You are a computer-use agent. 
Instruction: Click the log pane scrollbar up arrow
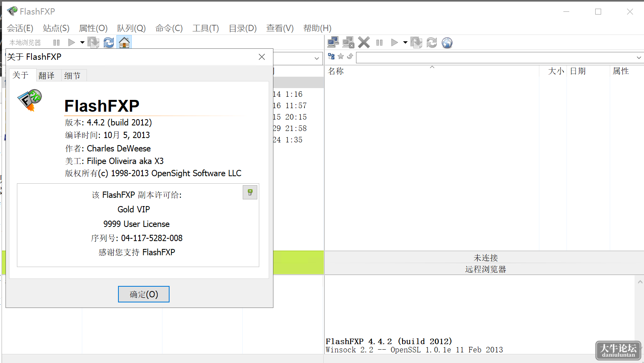click(640, 282)
